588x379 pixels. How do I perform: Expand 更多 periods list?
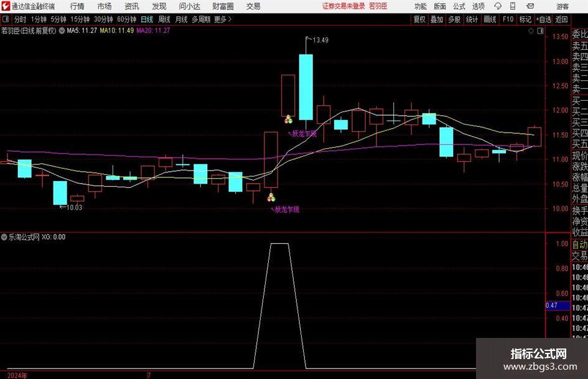(x=223, y=19)
